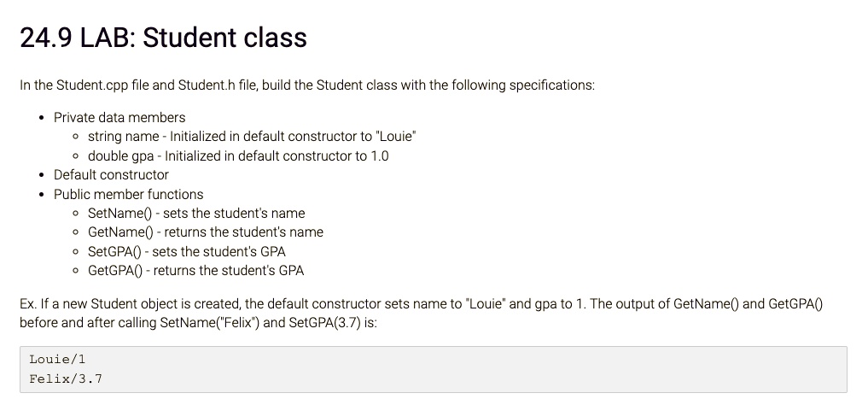The height and width of the screenshot is (405, 868).
Task: Click the "Felix/3.7" output line
Action: pos(66,379)
